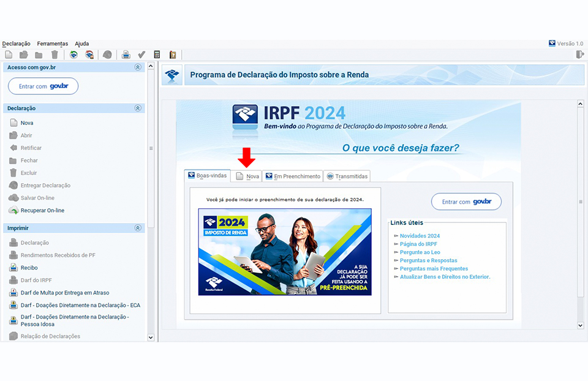Click the sidebar scrollbar up arrow
Viewport: 588px width, 381px height.
pos(151,66)
